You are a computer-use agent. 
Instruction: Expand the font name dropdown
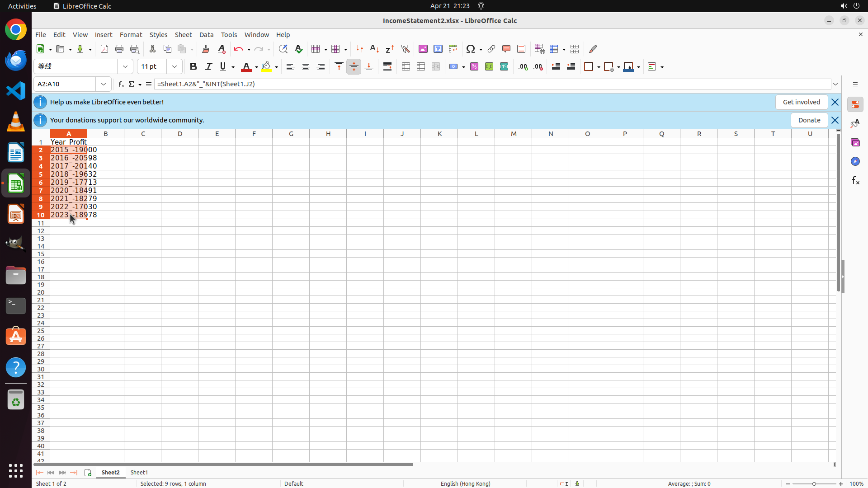tap(125, 67)
